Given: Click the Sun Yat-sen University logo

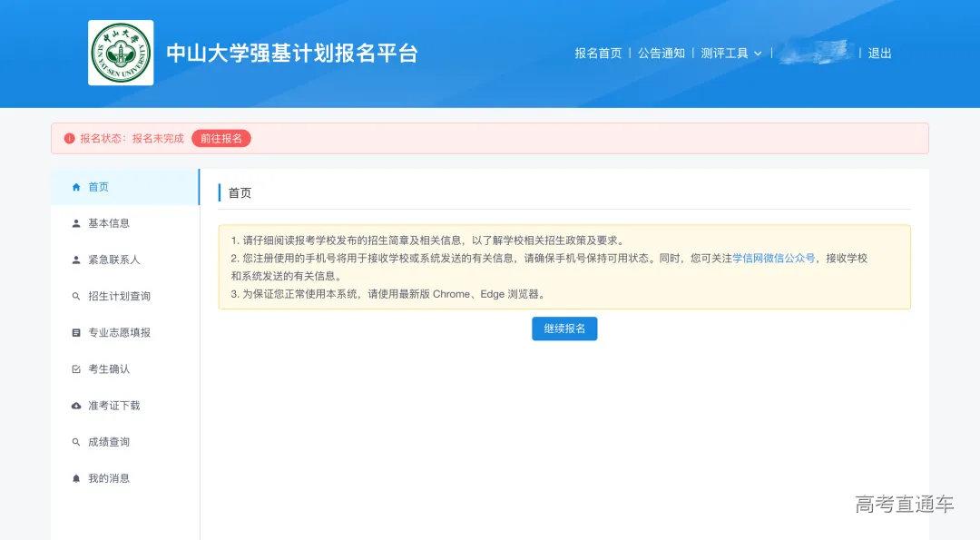Looking at the screenshot, I should [121, 53].
